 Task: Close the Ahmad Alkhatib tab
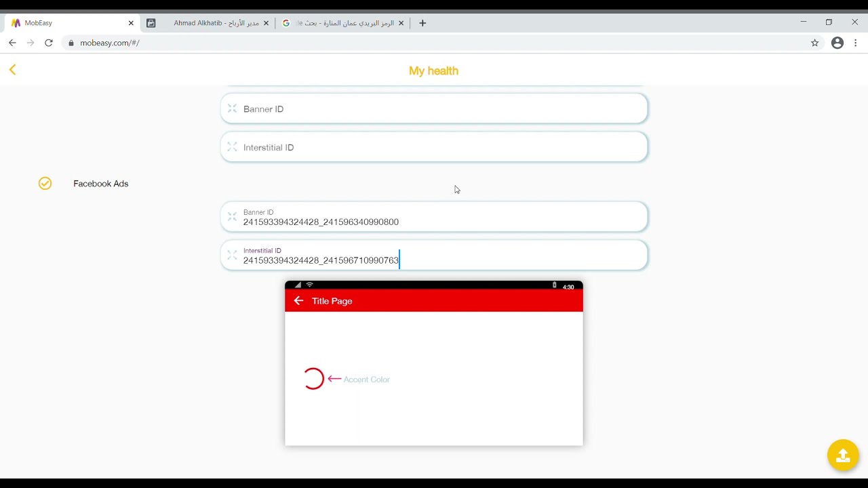tap(266, 23)
